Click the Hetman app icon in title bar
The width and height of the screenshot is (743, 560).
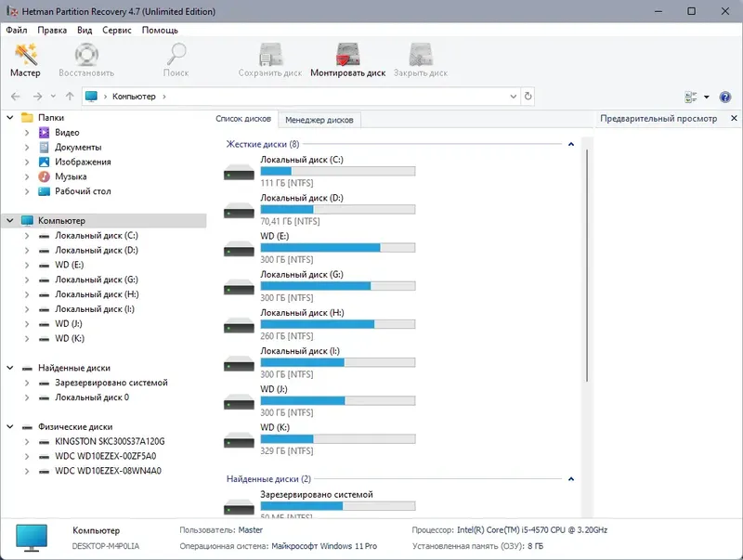(12, 11)
